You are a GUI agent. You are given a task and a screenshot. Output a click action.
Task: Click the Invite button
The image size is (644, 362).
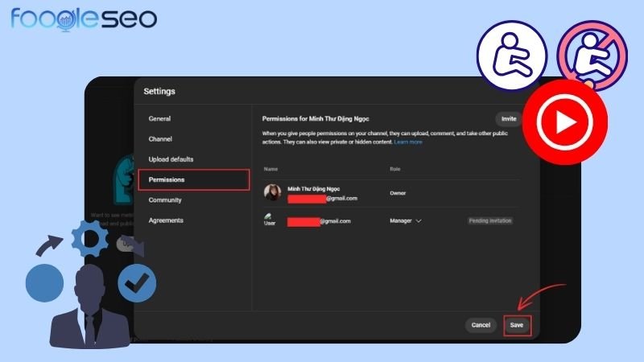(x=509, y=118)
